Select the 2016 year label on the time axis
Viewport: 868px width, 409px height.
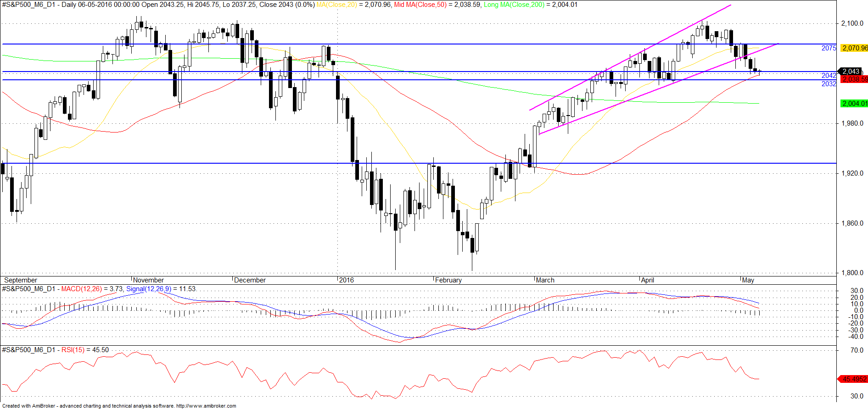click(x=347, y=280)
